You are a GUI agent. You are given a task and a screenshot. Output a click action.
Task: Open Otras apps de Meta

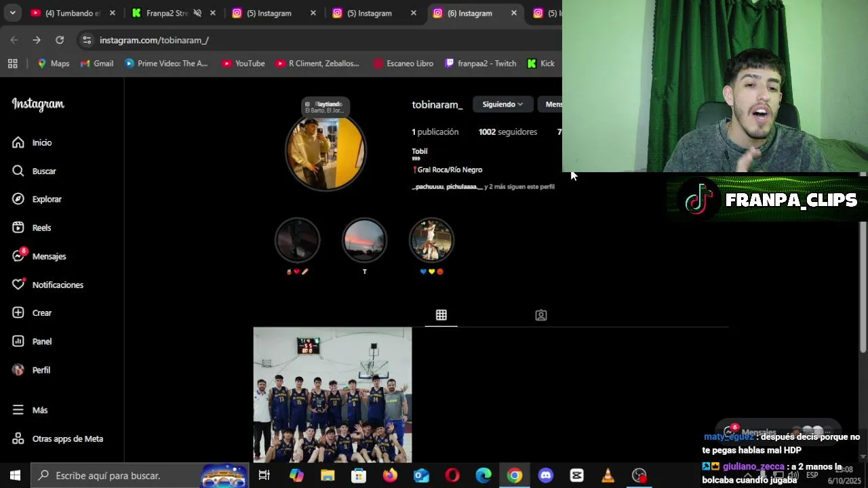58,439
